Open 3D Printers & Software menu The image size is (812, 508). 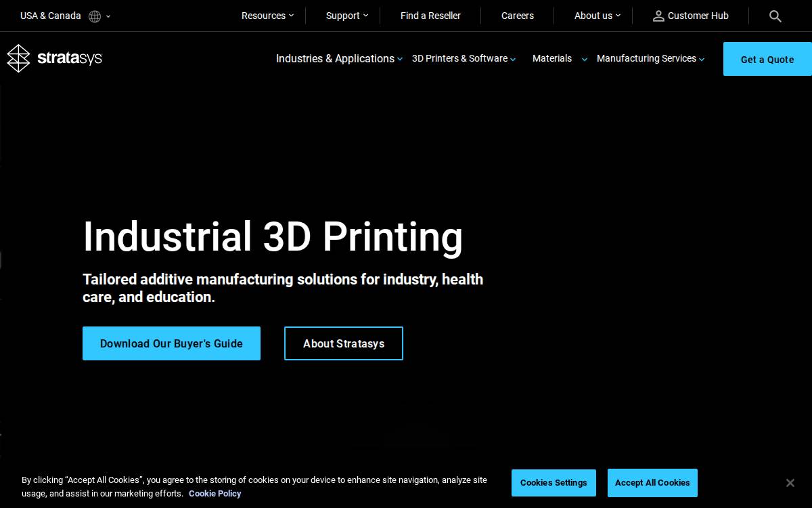tap(459, 58)
